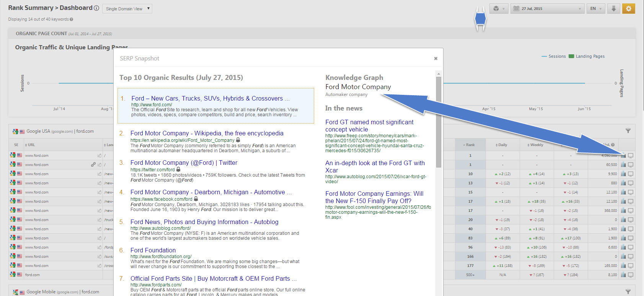
Task: Click the Ford Foundation search result link
Action: point(153,250)
